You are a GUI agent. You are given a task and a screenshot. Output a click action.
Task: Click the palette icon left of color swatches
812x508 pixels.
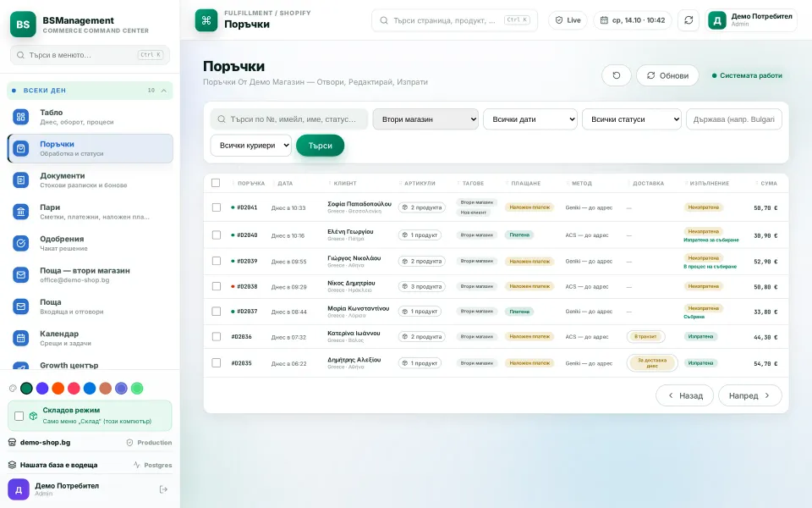(x=13, y=389)
